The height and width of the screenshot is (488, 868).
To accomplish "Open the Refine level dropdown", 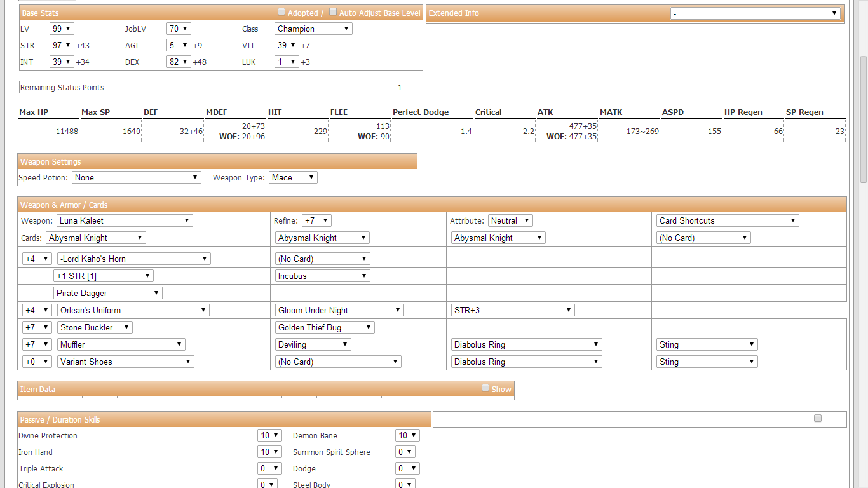I will pyautogui.click(x=316, y=220).
